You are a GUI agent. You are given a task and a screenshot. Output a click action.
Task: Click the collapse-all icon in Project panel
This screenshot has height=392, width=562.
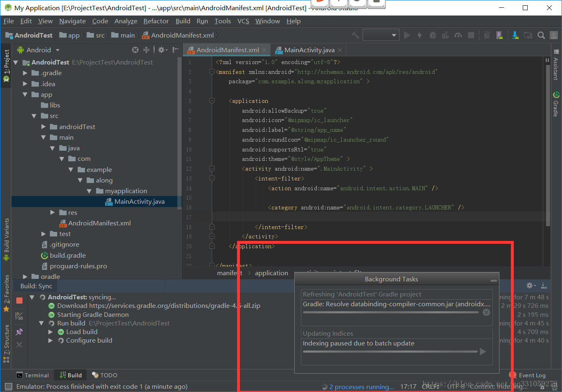(x=146, y=50)
